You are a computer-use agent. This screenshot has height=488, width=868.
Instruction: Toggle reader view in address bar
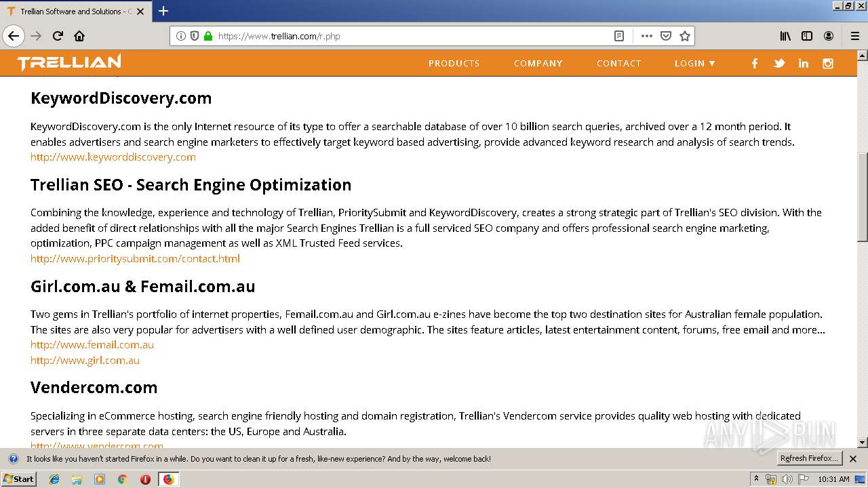tap(619, 36)
